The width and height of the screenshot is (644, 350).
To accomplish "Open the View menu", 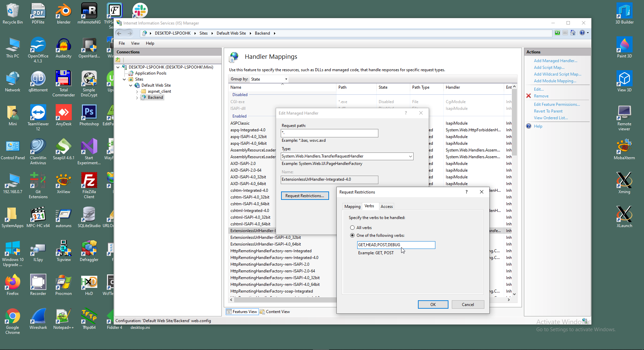I will pos(135,43).
